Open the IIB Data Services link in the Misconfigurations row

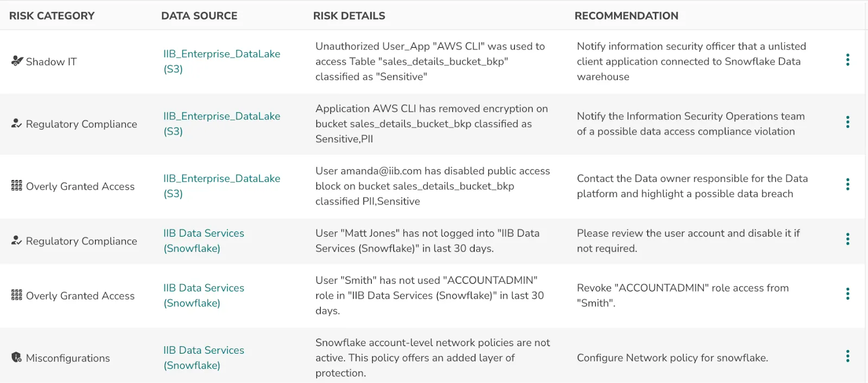click(x=203, y=350)
